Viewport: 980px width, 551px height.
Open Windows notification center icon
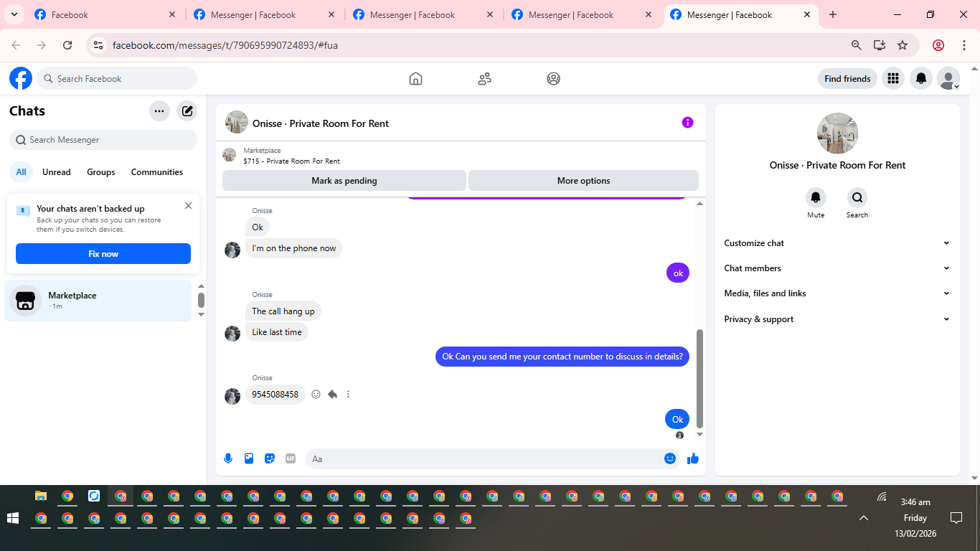tap(956, 517)
